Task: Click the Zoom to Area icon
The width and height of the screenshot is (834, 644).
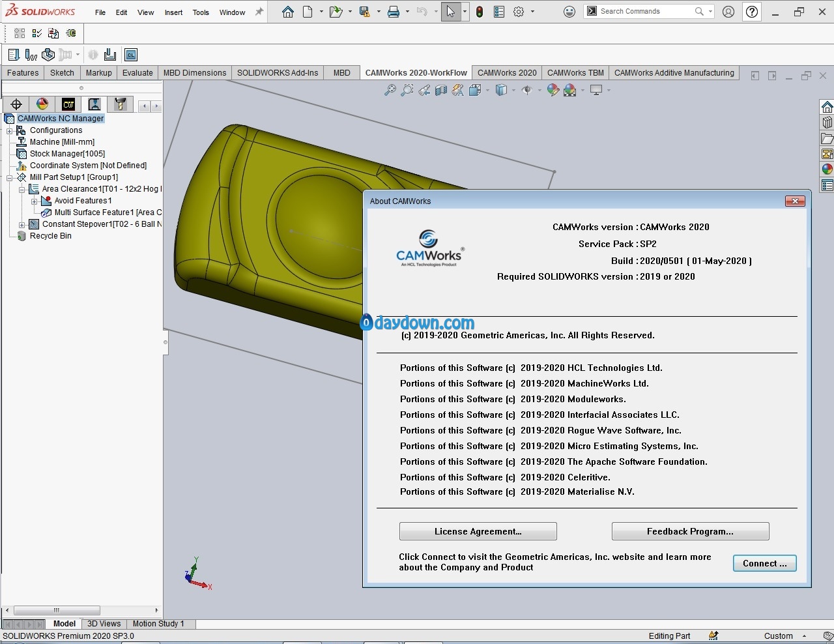Action: point(407,91)
